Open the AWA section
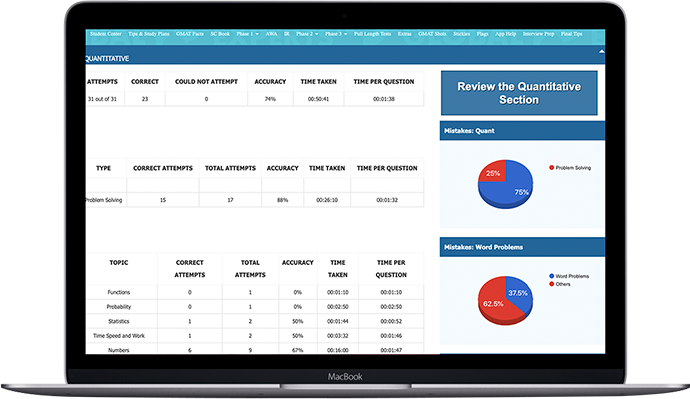Viewport: 690px width, 399px height. click(x=271, y=34)
